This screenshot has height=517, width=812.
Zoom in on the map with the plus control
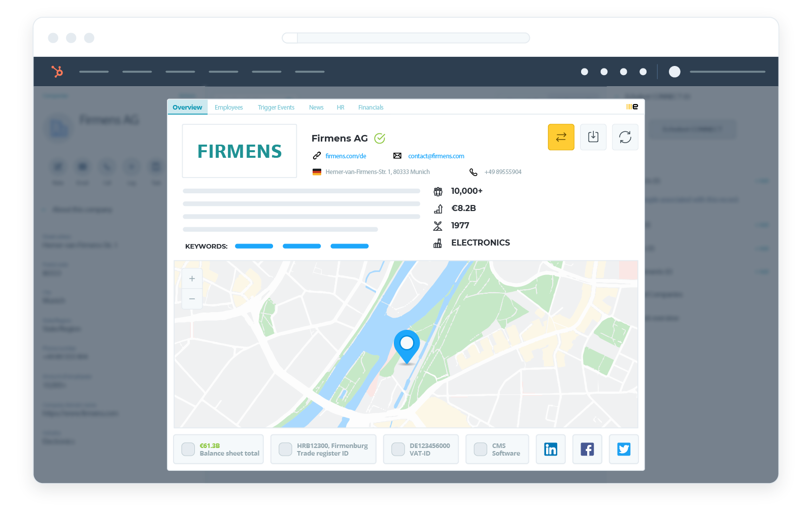pos(192,279)
